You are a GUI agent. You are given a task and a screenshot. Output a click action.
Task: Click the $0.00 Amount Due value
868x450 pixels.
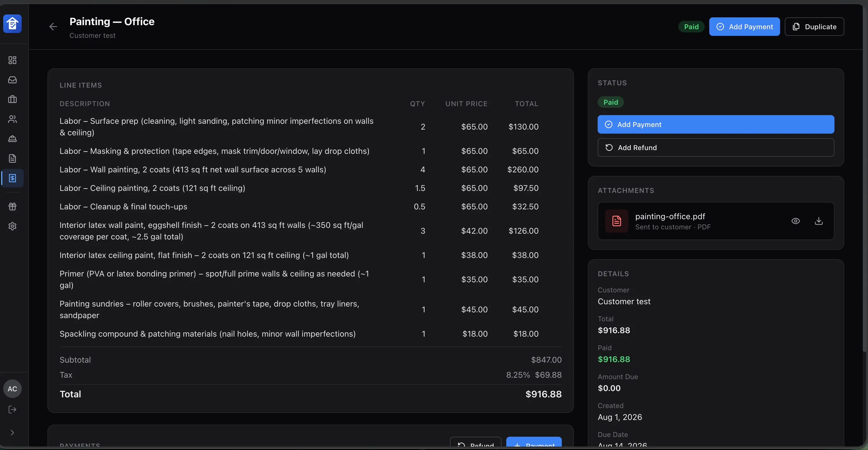click(609, 388)
